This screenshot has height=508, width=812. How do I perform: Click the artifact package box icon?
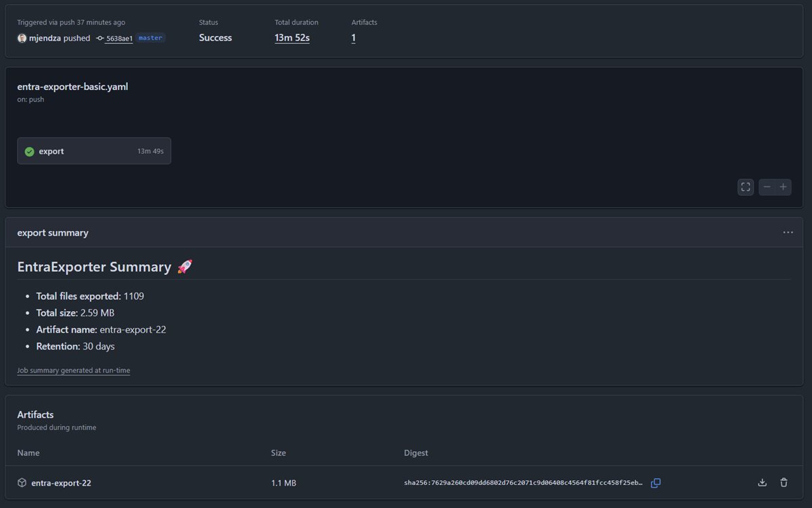[22, 483]
